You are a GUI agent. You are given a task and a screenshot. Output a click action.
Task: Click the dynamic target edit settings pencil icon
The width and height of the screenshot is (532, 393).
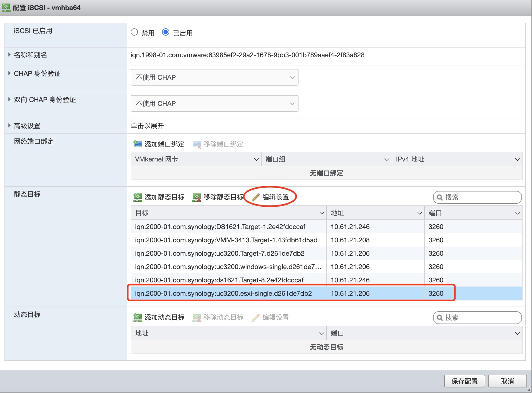(x=255, y=317)
